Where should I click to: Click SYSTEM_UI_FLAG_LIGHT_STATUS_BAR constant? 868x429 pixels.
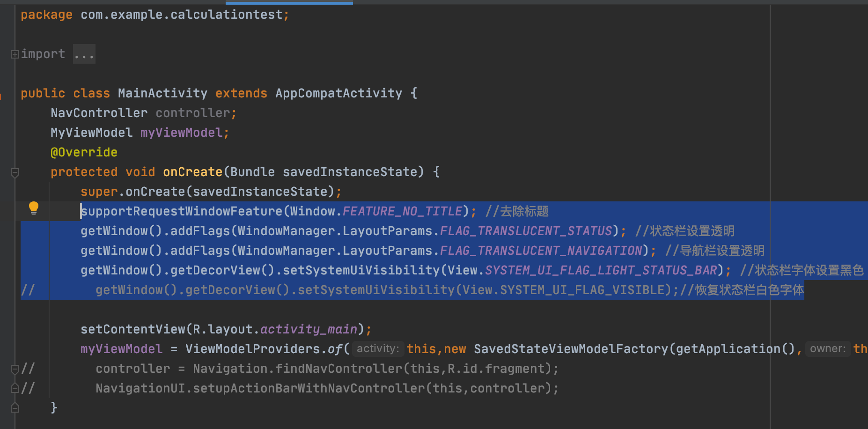[601, 270]
